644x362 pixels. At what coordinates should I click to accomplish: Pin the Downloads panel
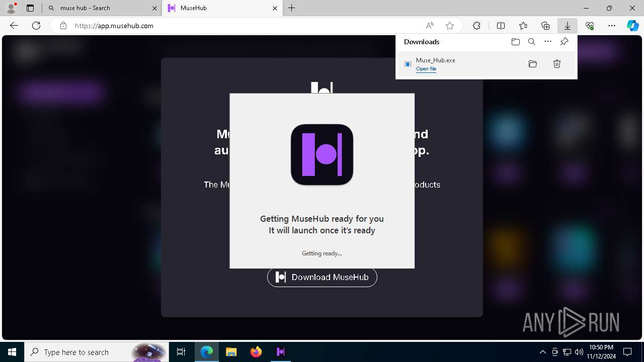pos(564,42)
